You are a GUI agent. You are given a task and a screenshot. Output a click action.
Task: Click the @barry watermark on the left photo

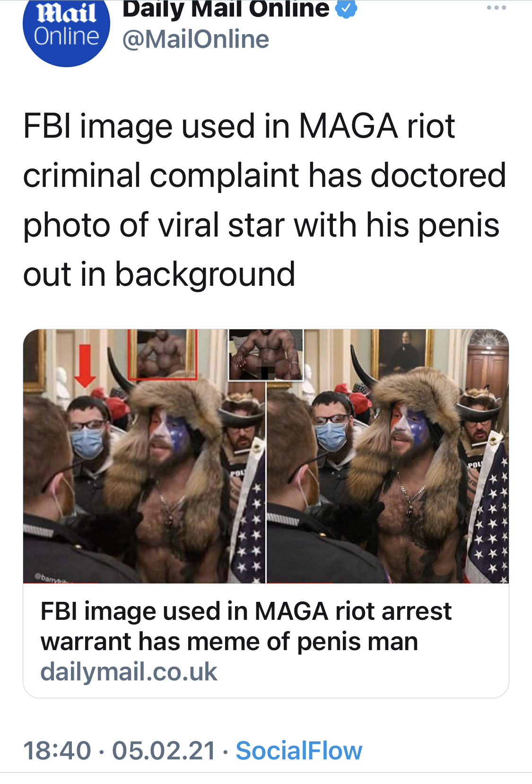tap(52, 578)
